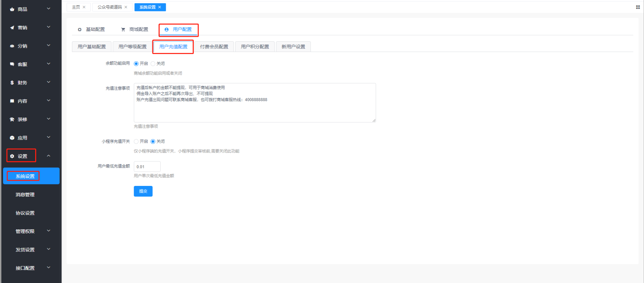Click the 客服 chat bubble icon

coord(12,64)
